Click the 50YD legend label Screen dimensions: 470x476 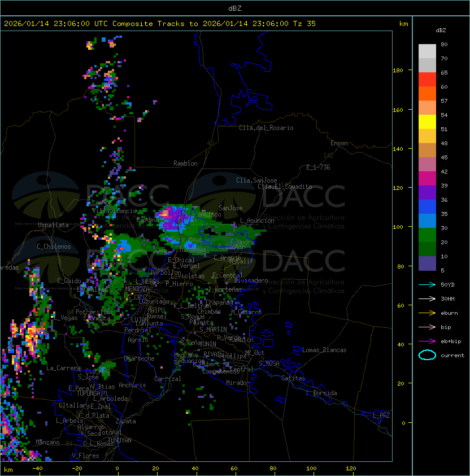(x=447, y=284)
